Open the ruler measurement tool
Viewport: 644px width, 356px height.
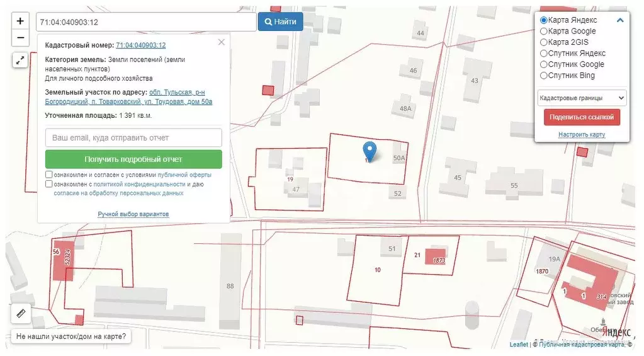point(20,313)
